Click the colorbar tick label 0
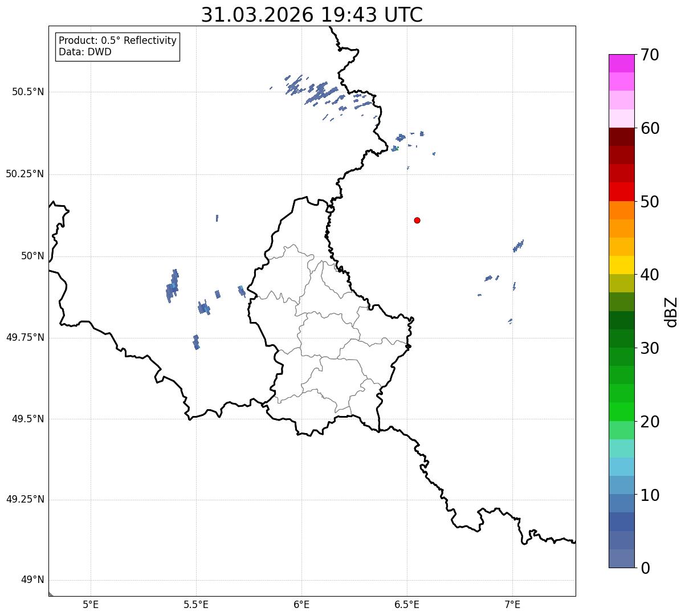This screenshot has width=685, height=616. point(645,568)
